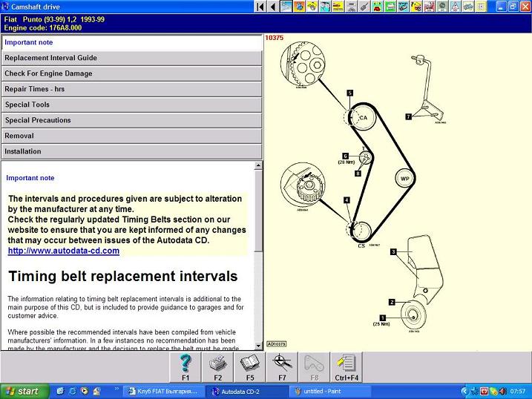The image size is (532, 399).
Task: Open the Removal section
Action: click(x=131, y=136)
